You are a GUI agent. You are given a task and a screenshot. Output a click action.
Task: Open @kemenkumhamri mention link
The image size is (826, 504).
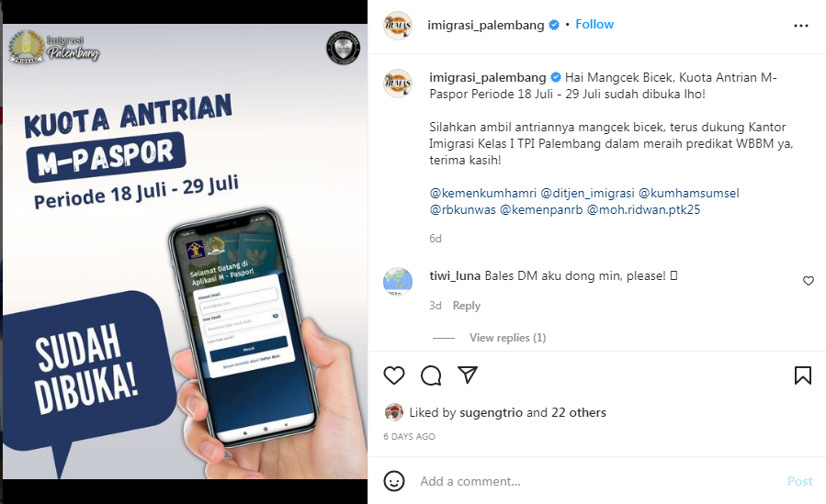click(483, 193)
